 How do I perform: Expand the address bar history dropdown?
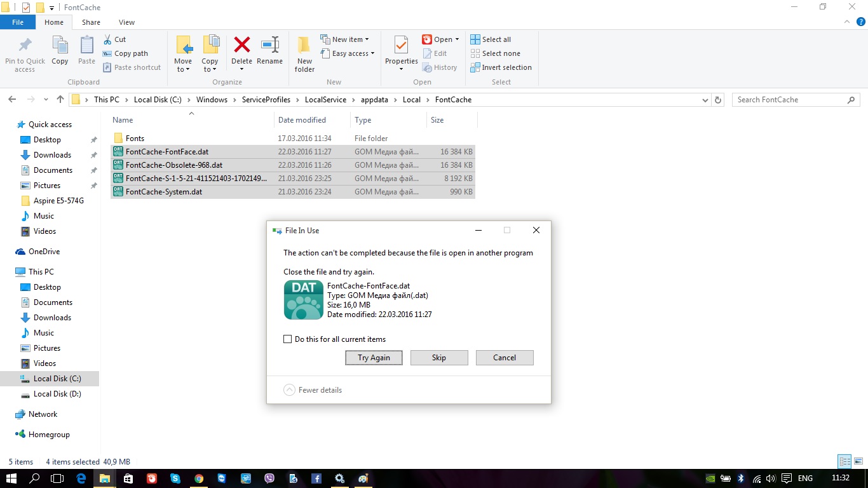pyautogui.click(x=705, y=100)
